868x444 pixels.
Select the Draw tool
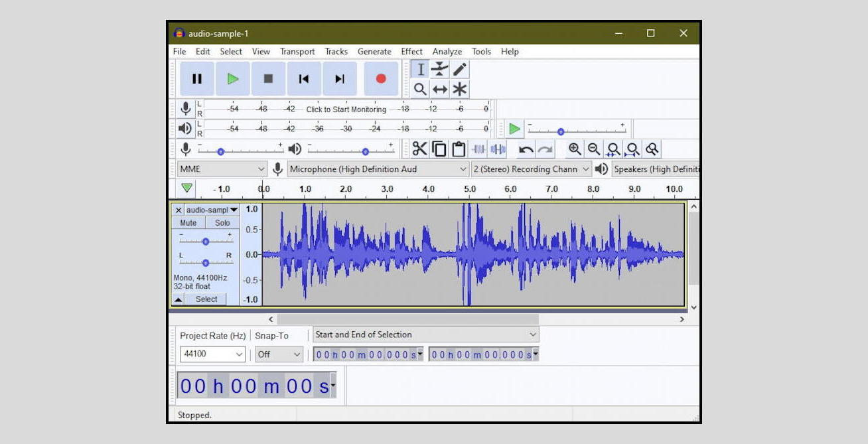458,68
